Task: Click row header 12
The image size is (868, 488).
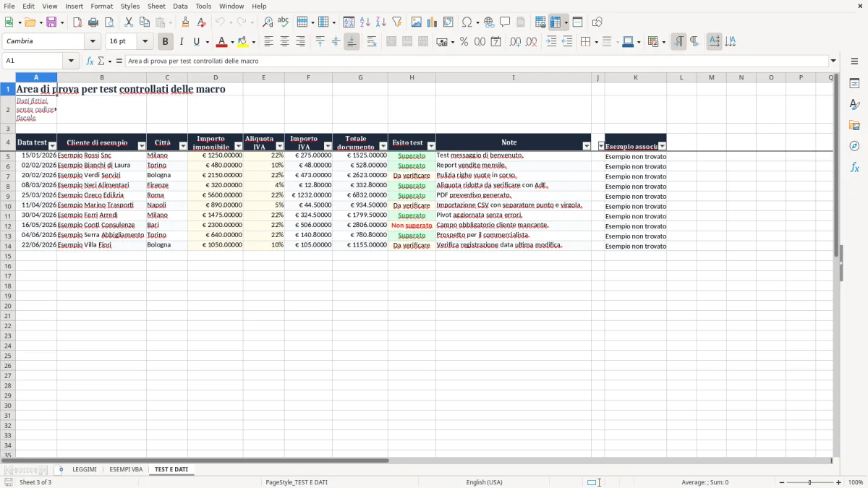Action: tap(8, 226)
